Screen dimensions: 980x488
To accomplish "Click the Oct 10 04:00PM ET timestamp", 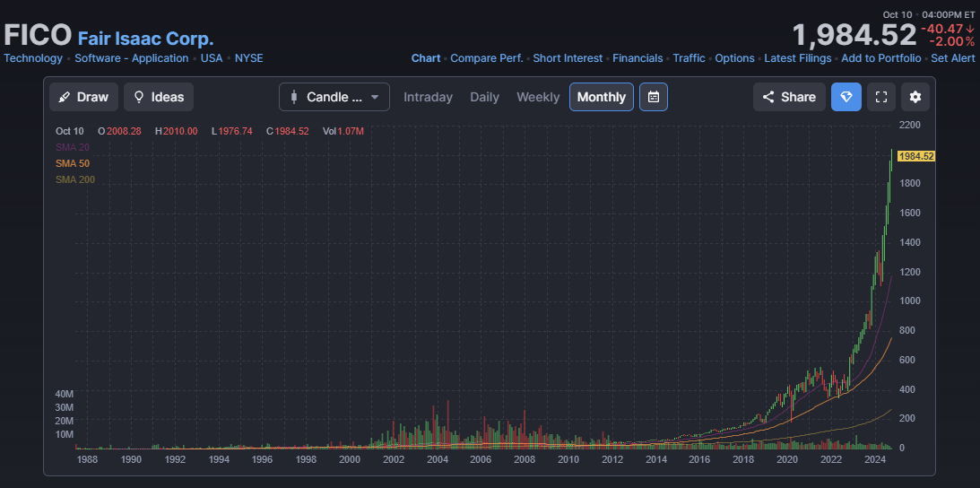I will tap(929, 14).
